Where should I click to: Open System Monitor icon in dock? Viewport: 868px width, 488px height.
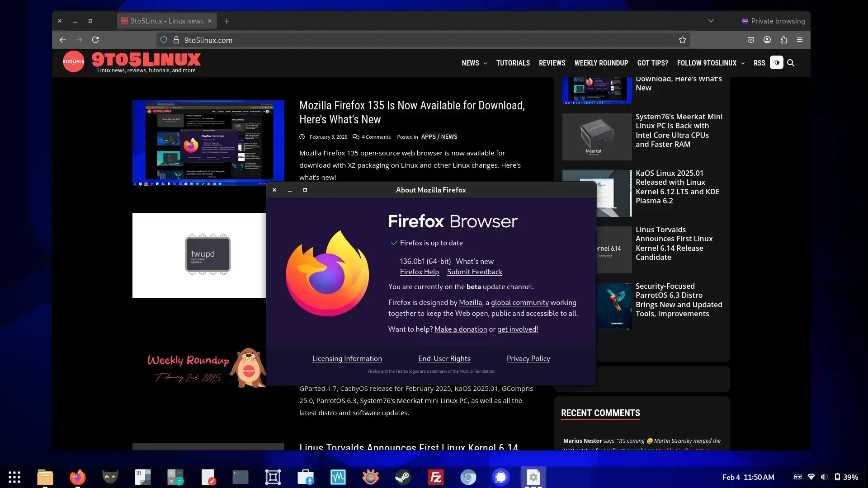pos(338,477)
